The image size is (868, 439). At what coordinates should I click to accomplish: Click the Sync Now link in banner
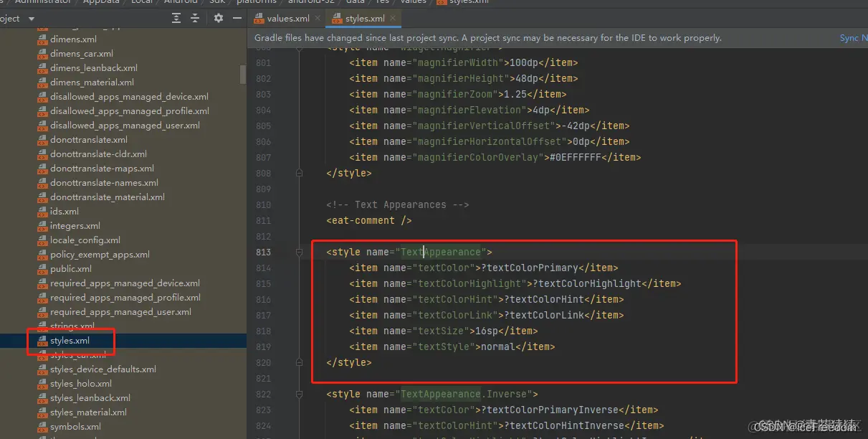[x=853, y=38]
